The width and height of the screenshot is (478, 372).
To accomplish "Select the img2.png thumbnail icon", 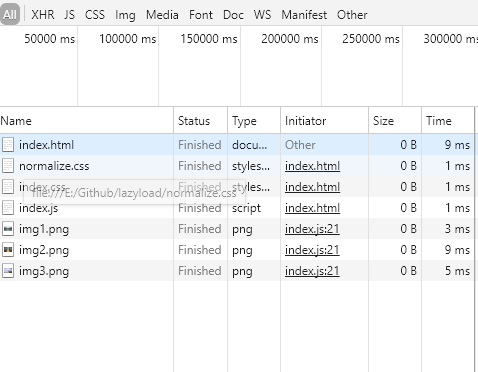I will [x=8, y=250].
